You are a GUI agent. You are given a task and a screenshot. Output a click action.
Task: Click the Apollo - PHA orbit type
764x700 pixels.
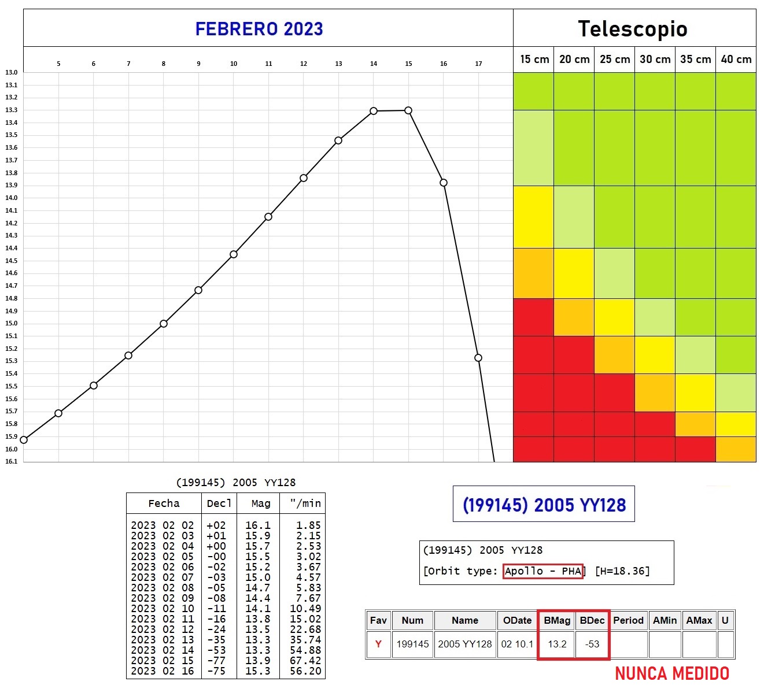543,571
